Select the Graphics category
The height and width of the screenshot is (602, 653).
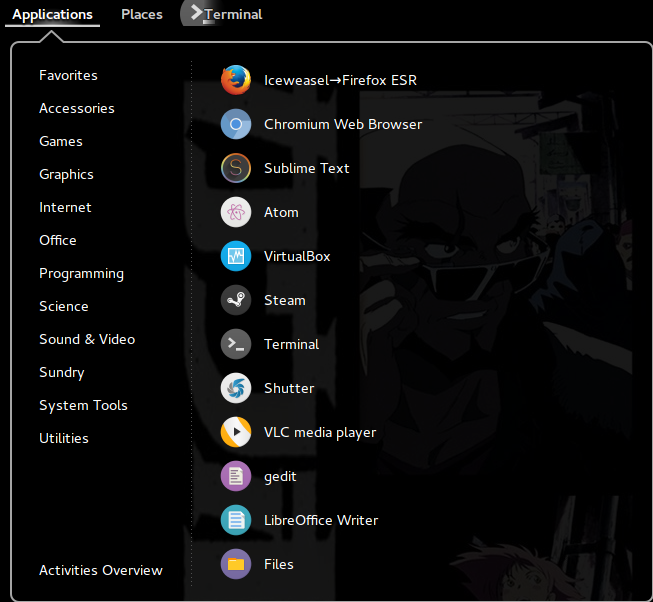point(66,174)
